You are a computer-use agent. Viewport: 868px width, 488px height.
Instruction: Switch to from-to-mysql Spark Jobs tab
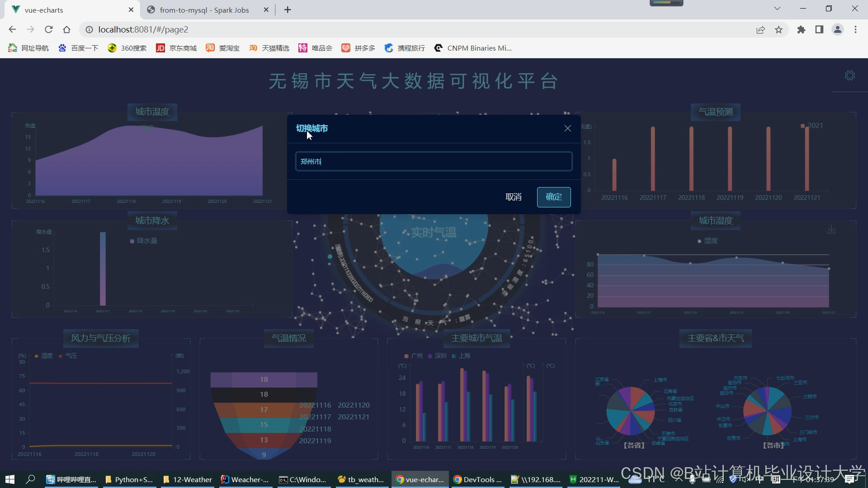(x=204, y=10)
